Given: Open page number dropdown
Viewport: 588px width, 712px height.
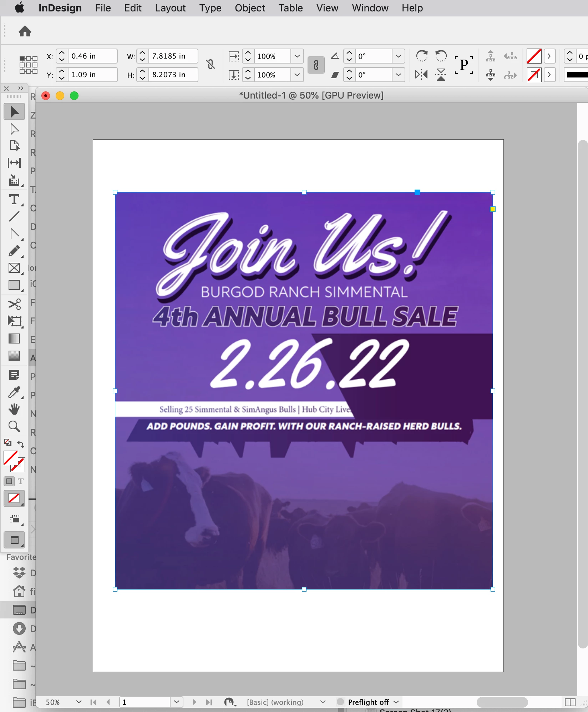Looking at the screenshot, I should (176, 702).
